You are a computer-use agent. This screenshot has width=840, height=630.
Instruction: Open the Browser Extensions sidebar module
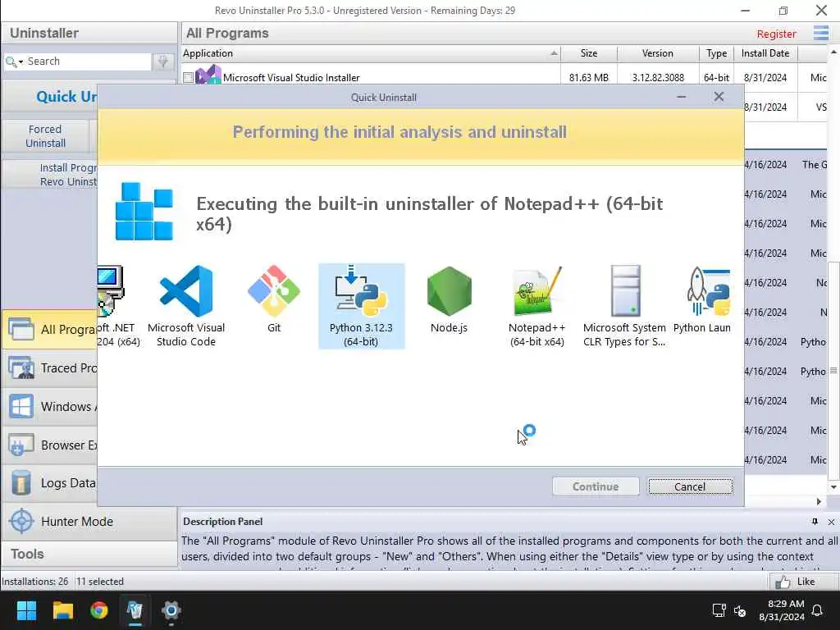49,445
